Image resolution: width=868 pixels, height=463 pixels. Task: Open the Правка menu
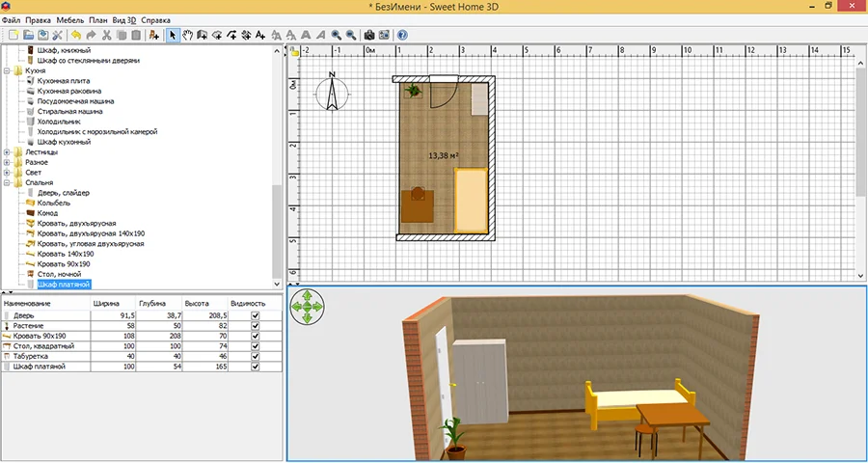tap(39, 20)
